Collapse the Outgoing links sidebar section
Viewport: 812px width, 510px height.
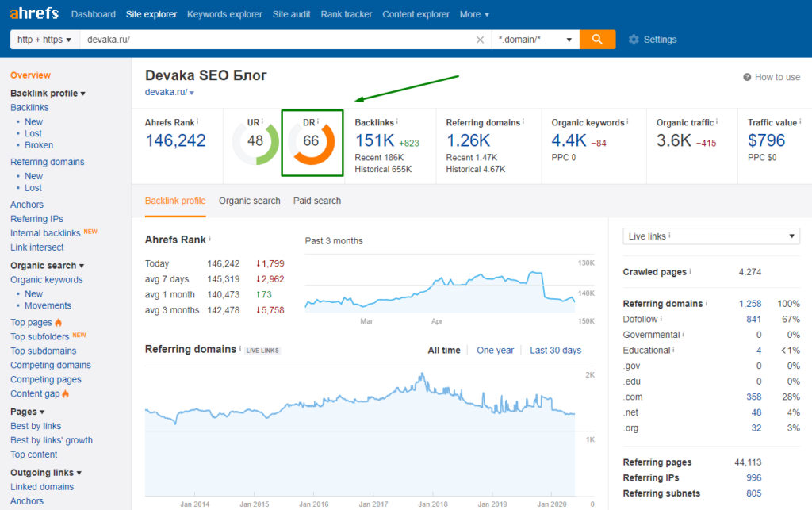click(46, 473)
